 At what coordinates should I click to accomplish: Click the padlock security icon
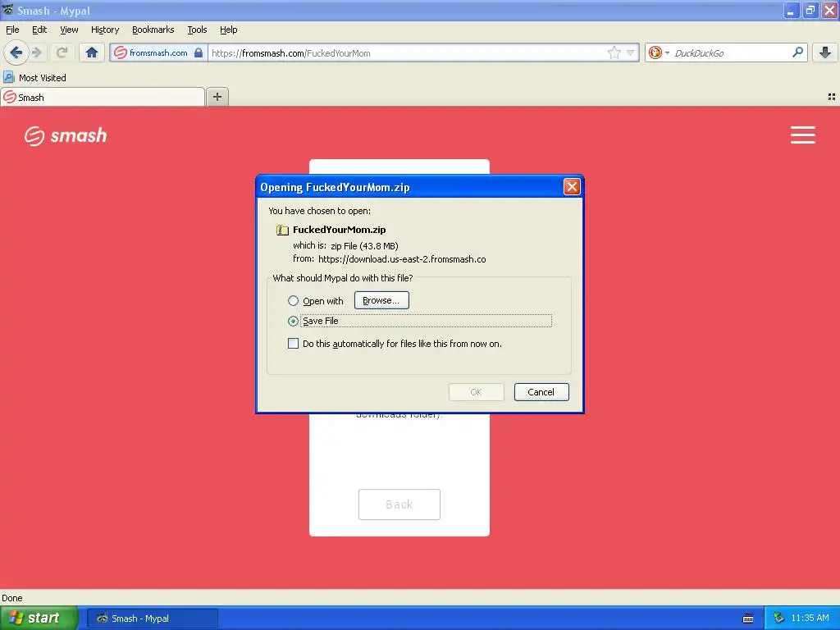pyautogui.click(x=199, y=52)
